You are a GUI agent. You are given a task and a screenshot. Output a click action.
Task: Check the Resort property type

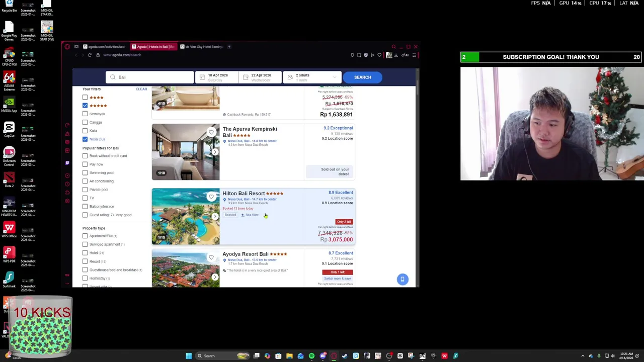85,261
